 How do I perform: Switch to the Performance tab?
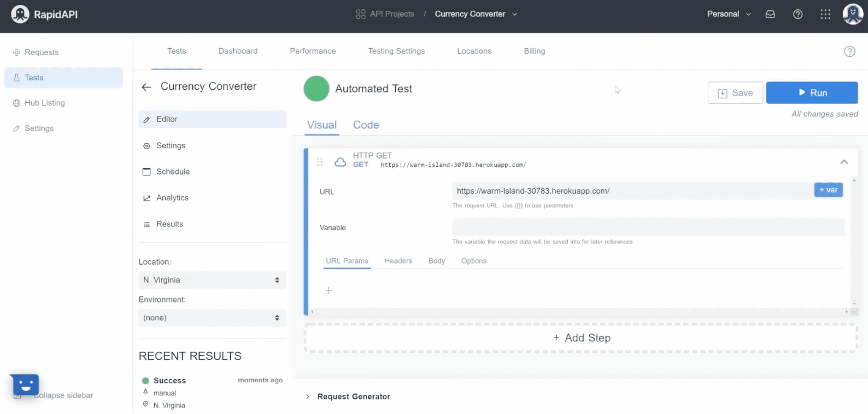313,51
